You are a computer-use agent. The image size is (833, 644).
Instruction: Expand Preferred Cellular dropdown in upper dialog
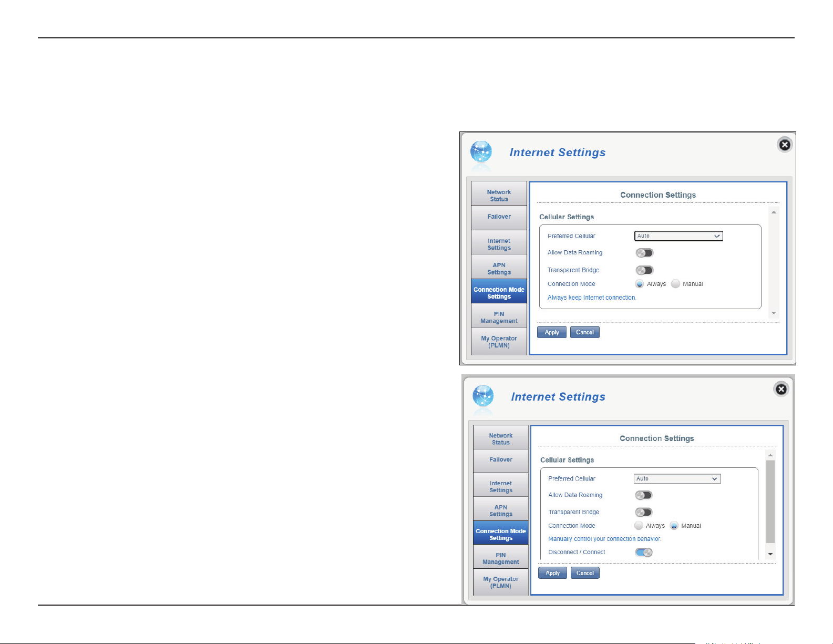click(678, 236)
